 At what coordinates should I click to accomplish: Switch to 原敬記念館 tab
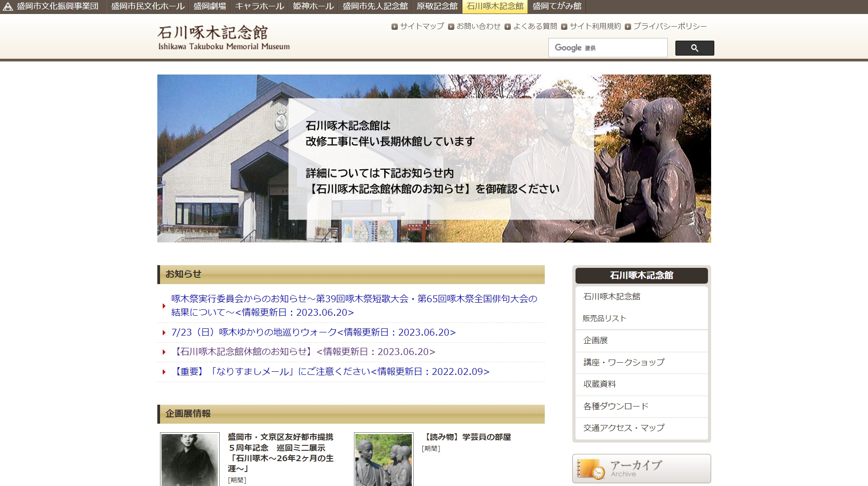(437, 6)
